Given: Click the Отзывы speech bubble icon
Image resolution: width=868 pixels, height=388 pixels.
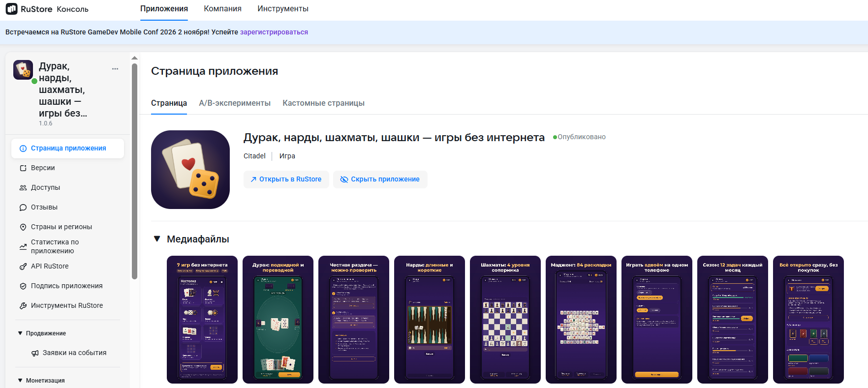Looking at the screenshot, I should (23, 208).
